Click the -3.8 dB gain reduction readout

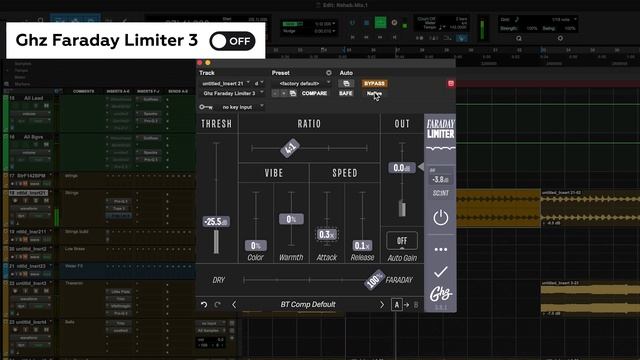[440, 179]
